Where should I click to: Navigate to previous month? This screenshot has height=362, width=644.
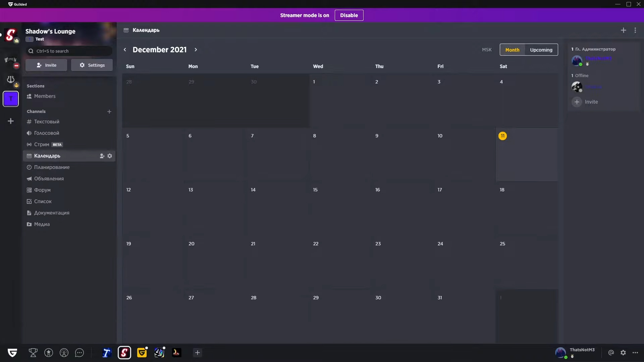125,50
